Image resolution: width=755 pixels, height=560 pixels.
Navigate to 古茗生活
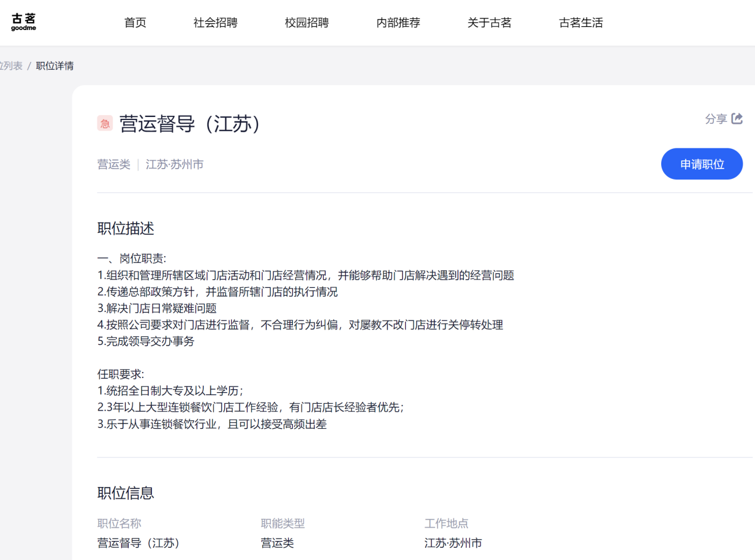tap(580, 23)
